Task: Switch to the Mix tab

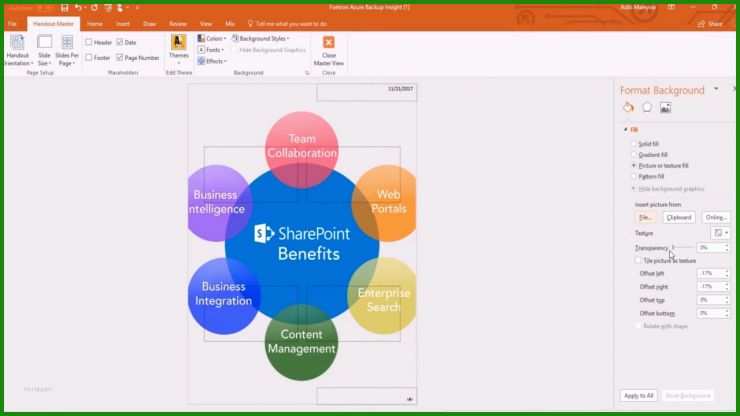Action: point(230,24)
